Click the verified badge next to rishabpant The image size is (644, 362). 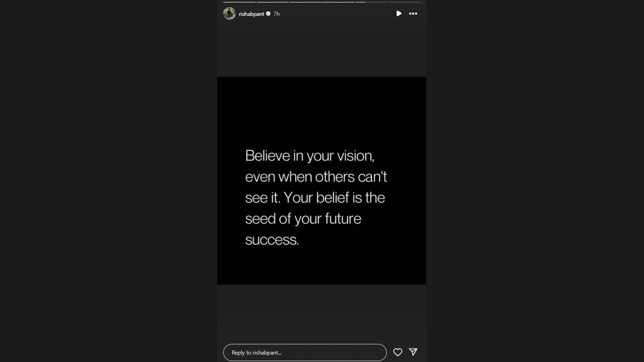268,14
